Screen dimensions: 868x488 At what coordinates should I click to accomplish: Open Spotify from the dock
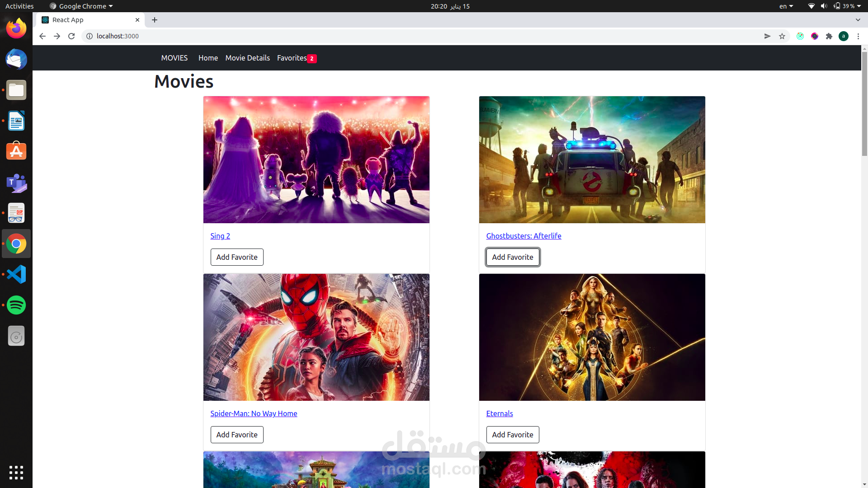[x=16, y=305]
